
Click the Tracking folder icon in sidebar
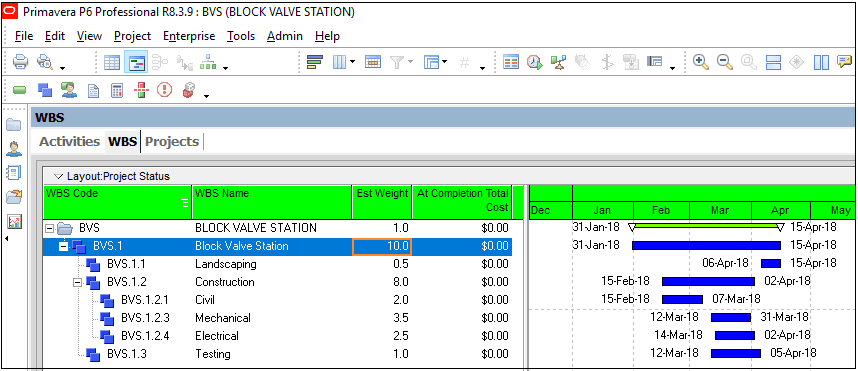point(14,197)
